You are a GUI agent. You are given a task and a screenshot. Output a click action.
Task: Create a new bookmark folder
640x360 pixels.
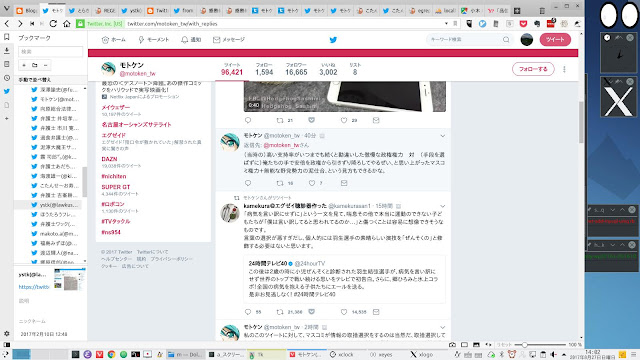pos(35,65)
